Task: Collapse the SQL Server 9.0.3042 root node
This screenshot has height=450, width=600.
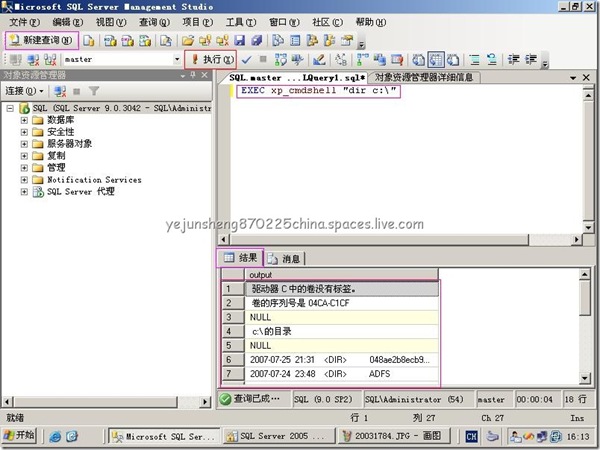Action: click(x=10, y=108)
